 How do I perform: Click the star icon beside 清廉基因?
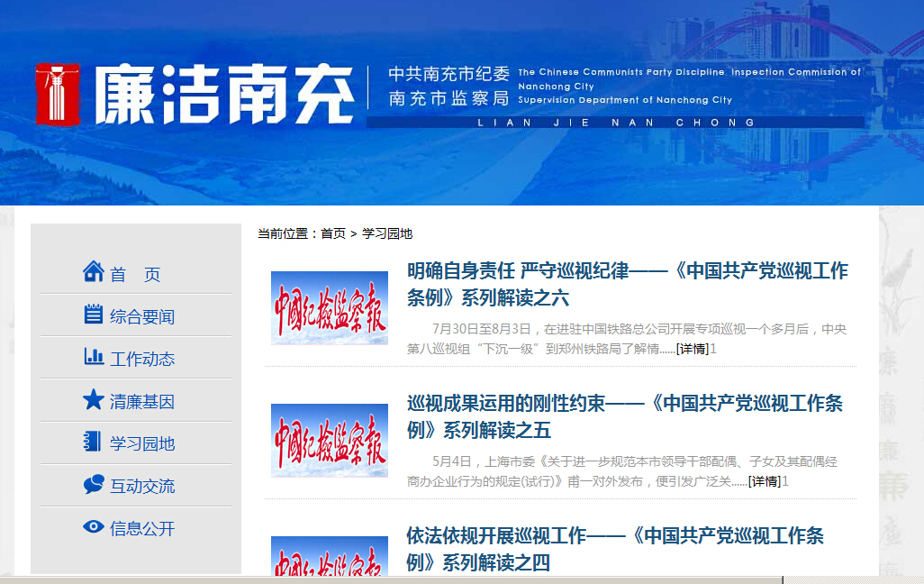coord(93,399)
